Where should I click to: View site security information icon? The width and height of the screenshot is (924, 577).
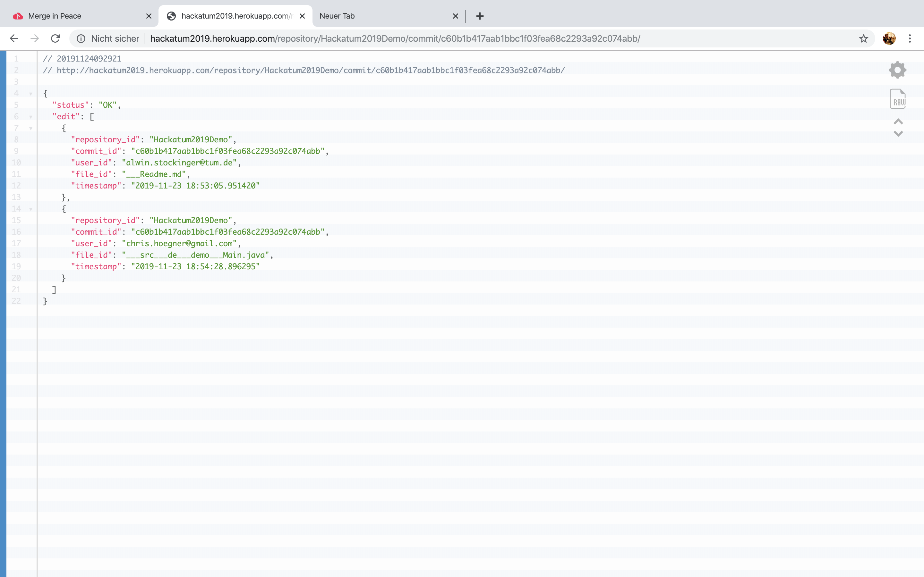[x=81, y=38]
